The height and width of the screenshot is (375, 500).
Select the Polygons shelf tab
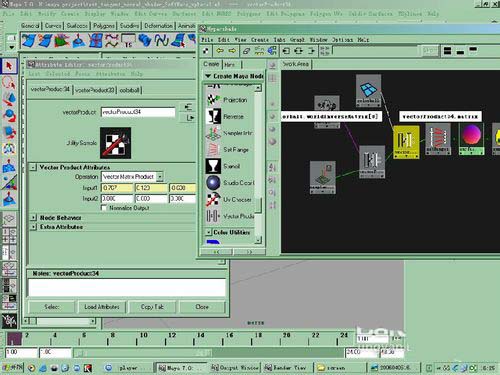pyautogui.click(x=104, y=26)
